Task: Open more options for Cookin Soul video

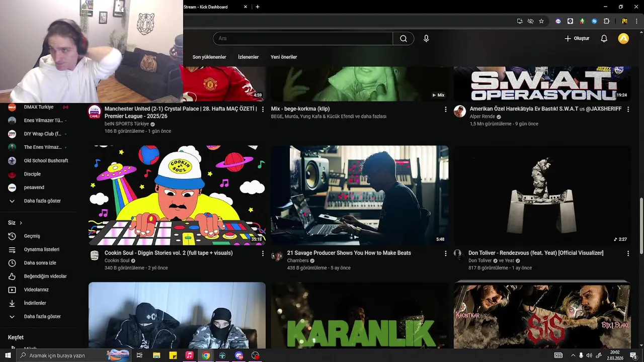Action: (x=263, y=253)
